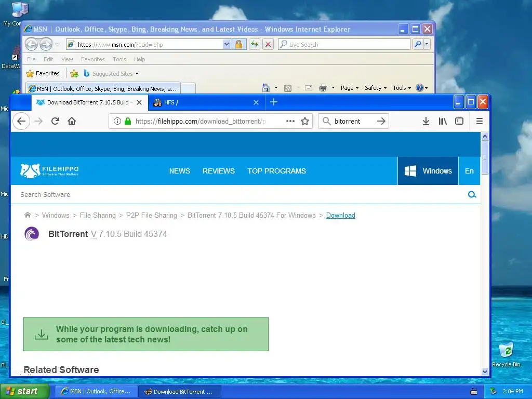Open File menu in Internet Explorer

click(x=31, y=59)
